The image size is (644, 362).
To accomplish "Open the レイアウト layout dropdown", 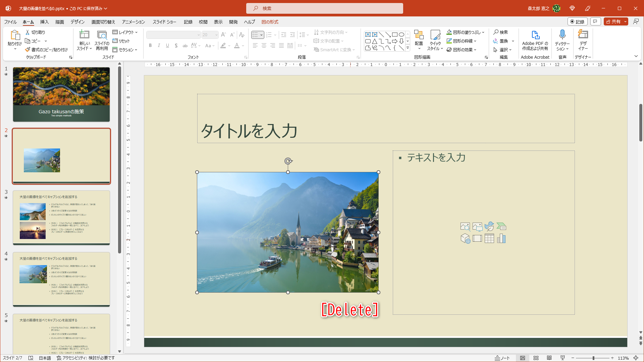I will click(125, 32).
